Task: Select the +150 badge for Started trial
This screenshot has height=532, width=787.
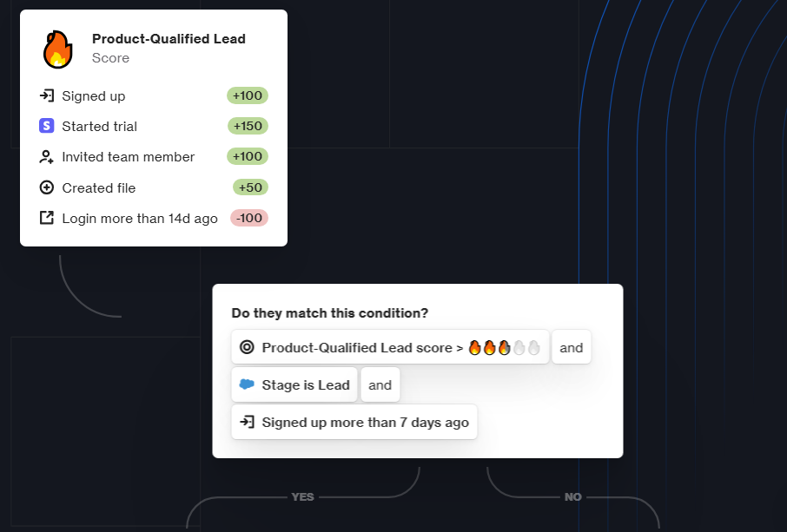Action: (248, 126)
